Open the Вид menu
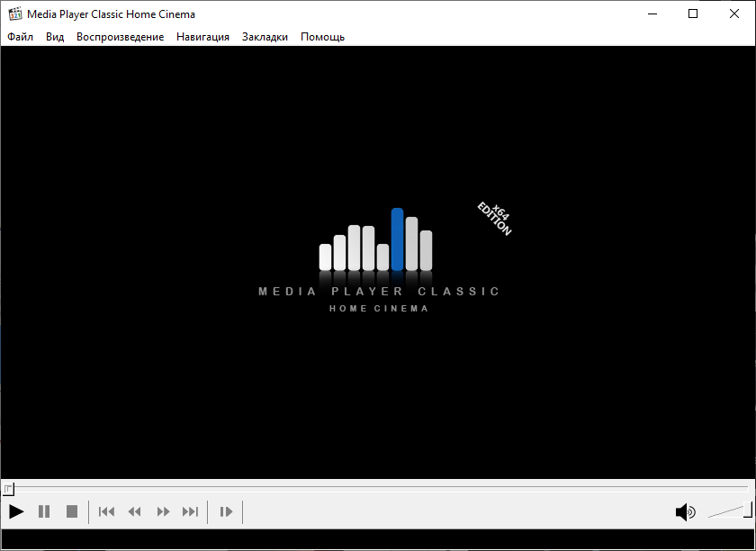 tap(55, 37)
